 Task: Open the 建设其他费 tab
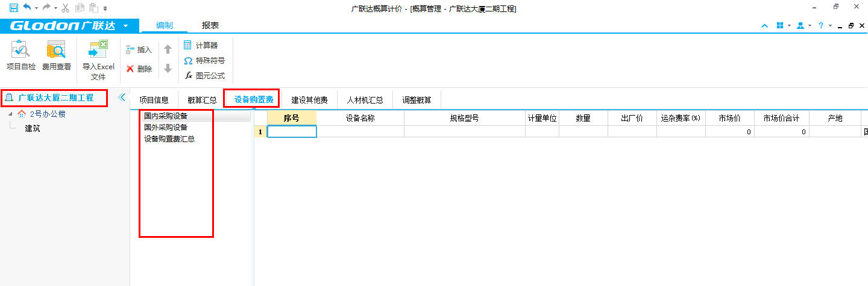point(309,100)
